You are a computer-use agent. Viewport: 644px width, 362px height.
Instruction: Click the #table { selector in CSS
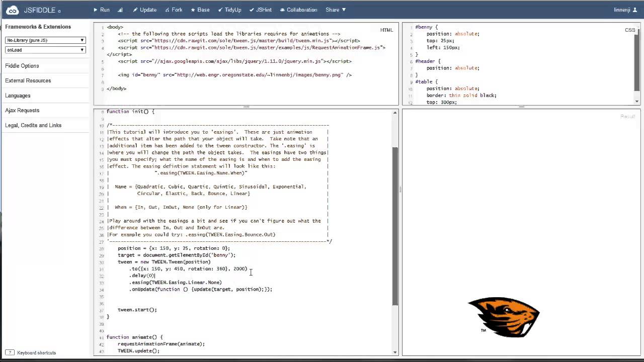tap(426, 81)
